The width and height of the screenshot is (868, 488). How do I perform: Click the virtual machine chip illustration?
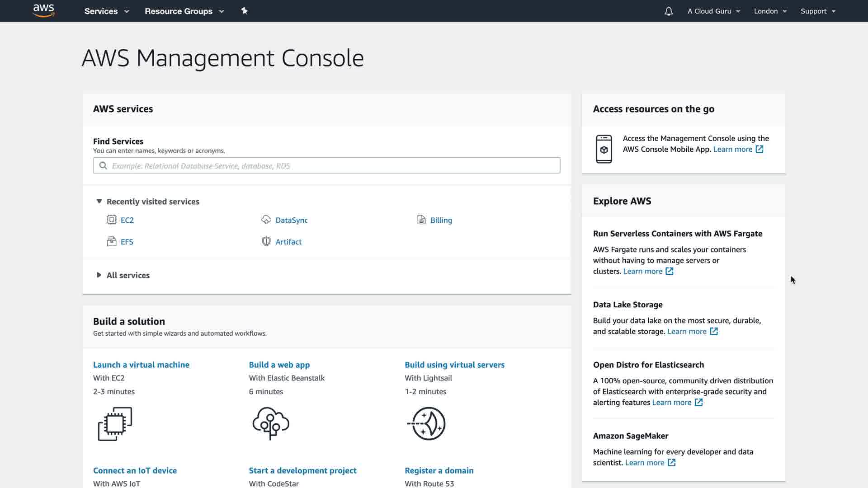click(115, 423)
